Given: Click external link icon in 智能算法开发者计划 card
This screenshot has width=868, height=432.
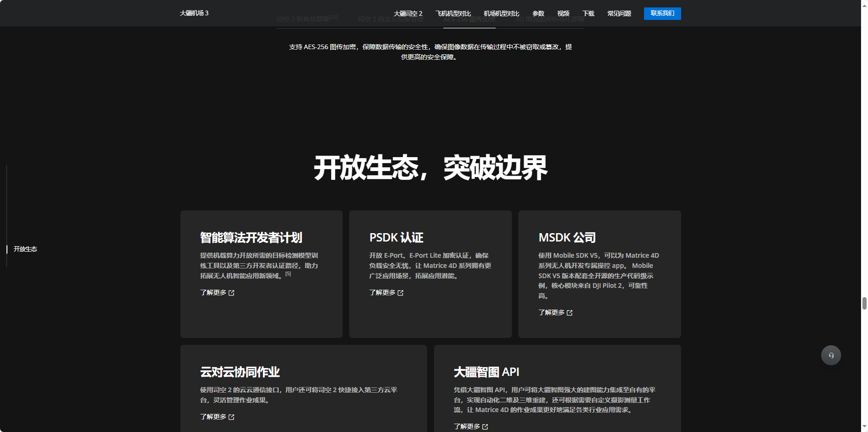Looking at the screenshot, I should click(x=231, y=293).
